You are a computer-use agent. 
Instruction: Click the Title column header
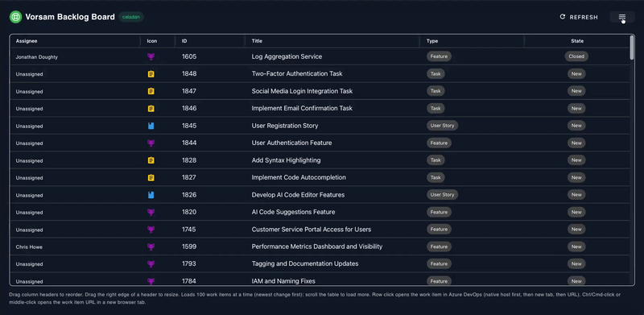tap(332, 41)
